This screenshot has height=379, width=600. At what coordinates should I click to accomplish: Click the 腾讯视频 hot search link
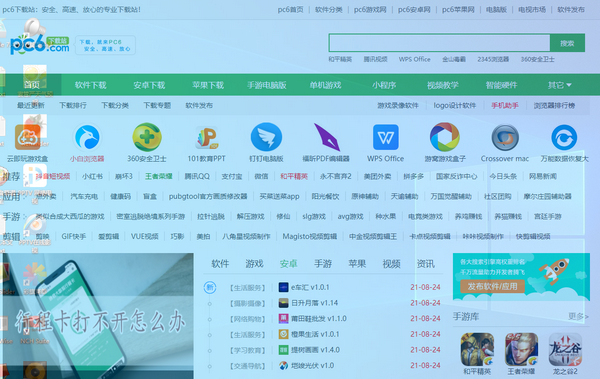coord(375,59)
